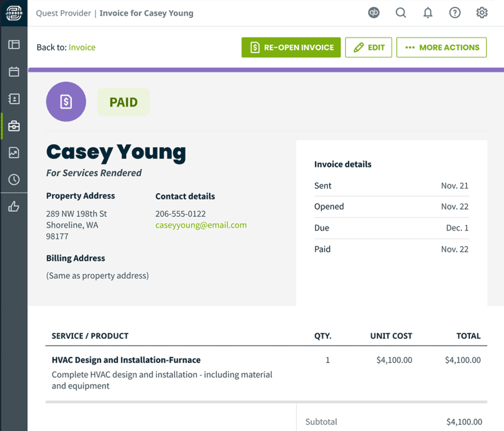Click the Edit button
Image resolution: width=504 pixels, height=431 pixels.
pos(368,48)
